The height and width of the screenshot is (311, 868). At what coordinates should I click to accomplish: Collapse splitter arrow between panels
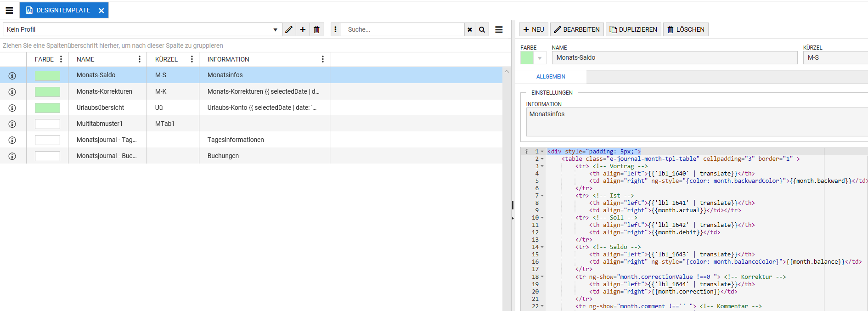[x=513, y=218]
